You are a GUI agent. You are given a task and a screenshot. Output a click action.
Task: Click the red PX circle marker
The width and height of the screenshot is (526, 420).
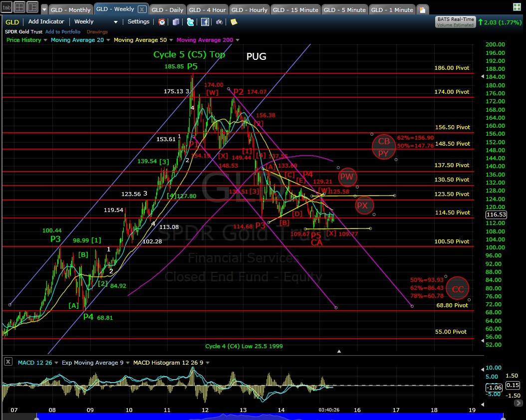[364, 206]
